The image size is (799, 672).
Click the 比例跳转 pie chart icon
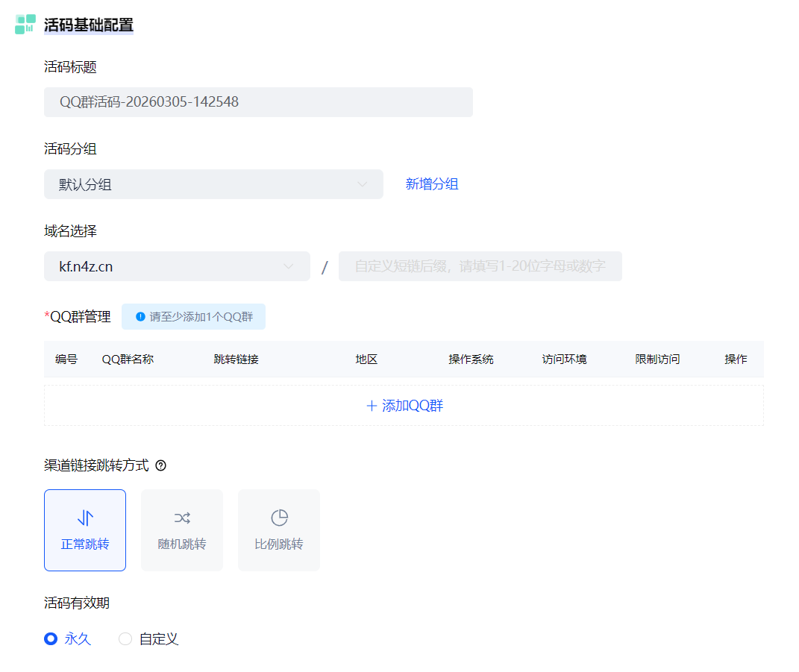(x=279, y=518)
